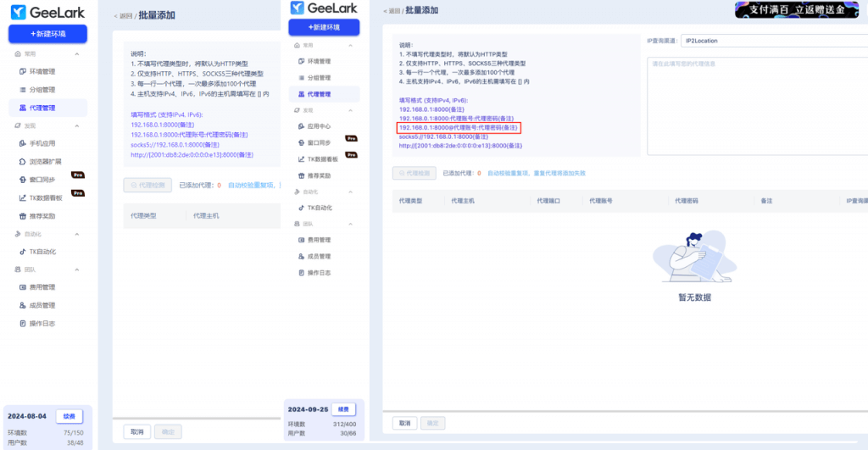Viewport: 868px width, 450px height.
Task: Click the 浏览器扩展 browser extension icon
Action: (x=22, y=161)
